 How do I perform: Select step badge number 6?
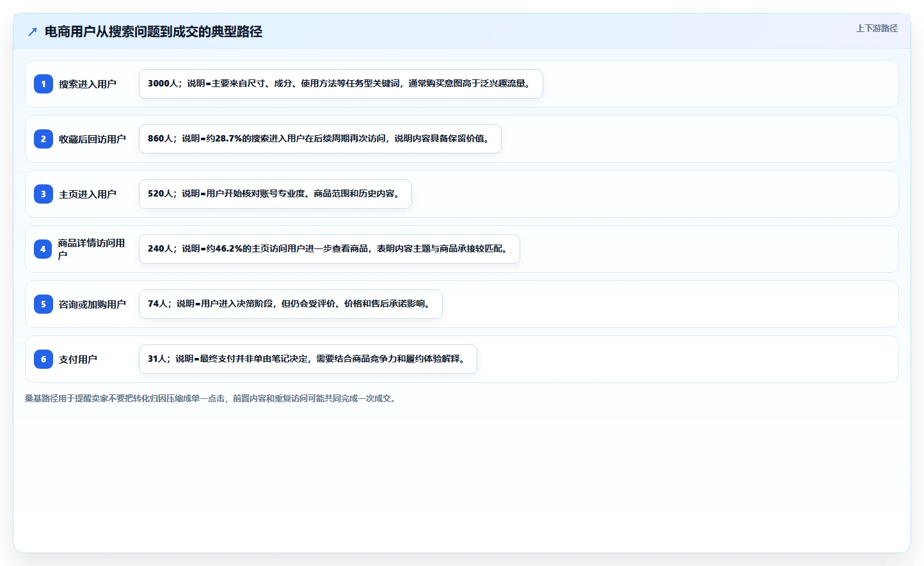pyautogui.click(x=44, y=359)
